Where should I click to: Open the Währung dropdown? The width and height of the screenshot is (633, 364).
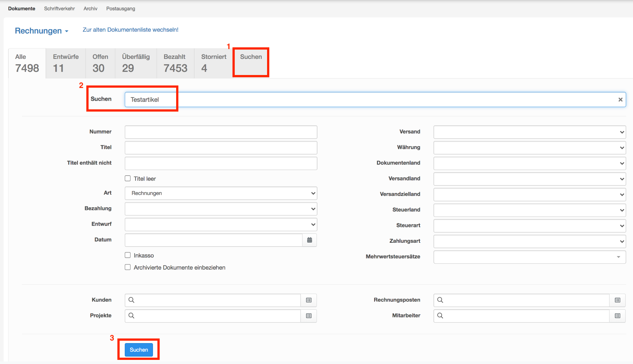point(530,148)
